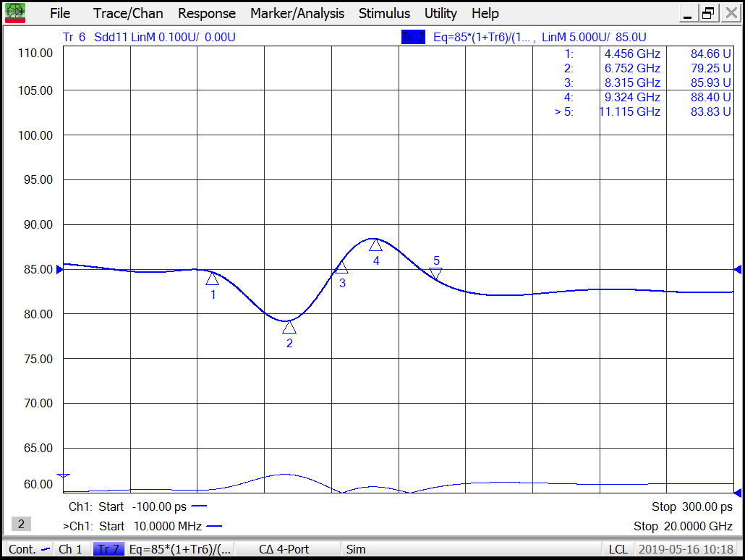Open the Stimulus menu
The width and height of the screenshot is (745, 560).
pos(384,14)
